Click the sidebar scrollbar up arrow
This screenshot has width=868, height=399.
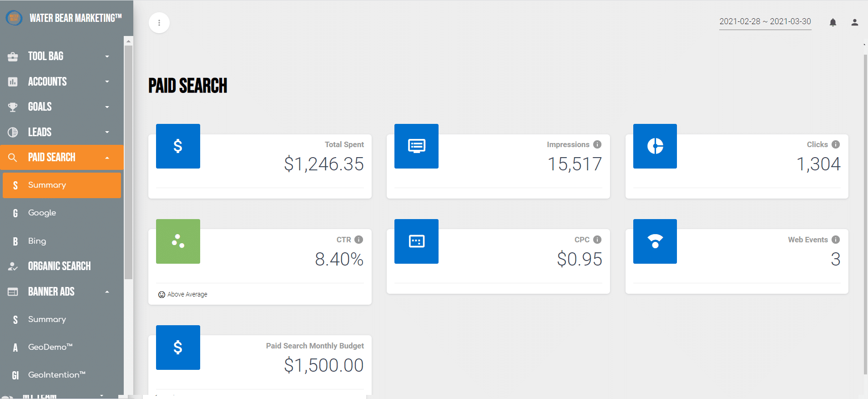(x=128, y=41)
